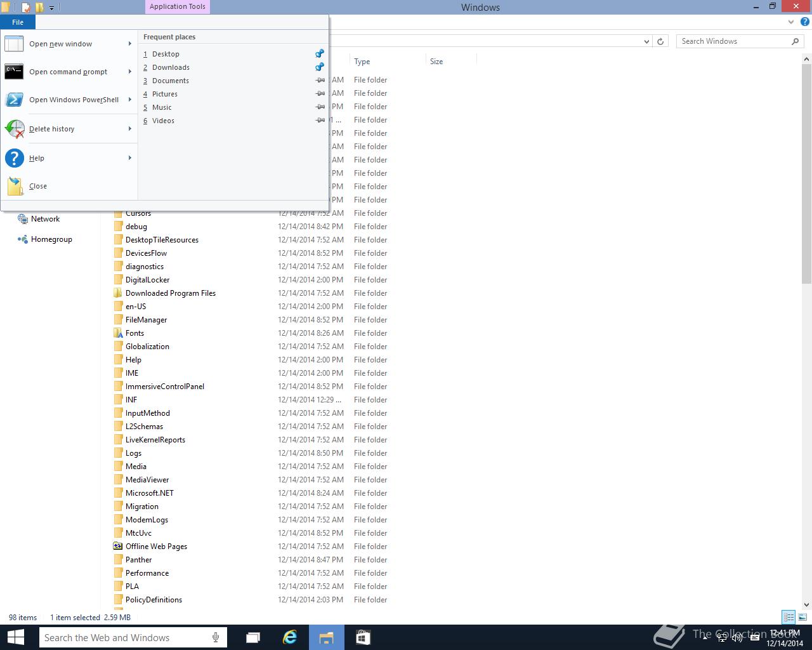Click the Application Tools tab
The height and width of the screenshot is (650, 812).
(178, 7)
